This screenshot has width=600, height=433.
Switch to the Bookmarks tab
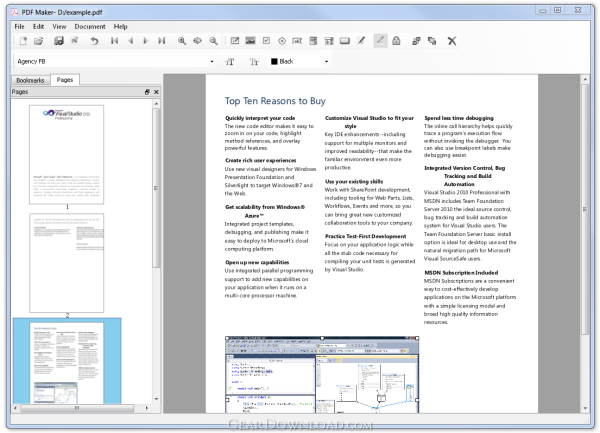tap(31, 79)
